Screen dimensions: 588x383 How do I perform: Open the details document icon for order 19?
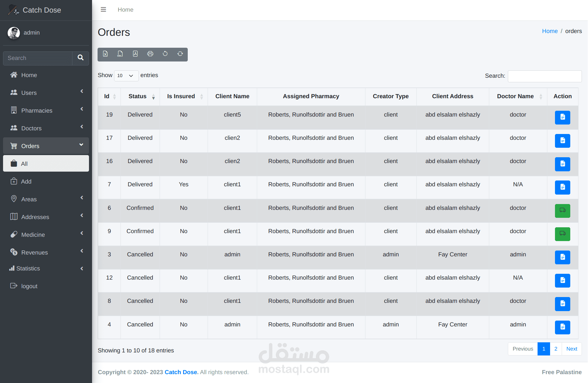click(562, 117)
